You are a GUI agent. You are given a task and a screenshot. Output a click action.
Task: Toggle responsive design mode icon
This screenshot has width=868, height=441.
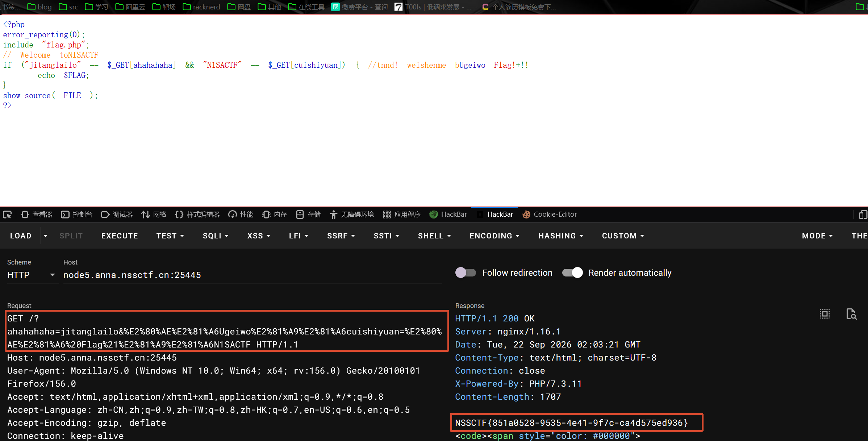pyautogui.click(x=863, y=215)
